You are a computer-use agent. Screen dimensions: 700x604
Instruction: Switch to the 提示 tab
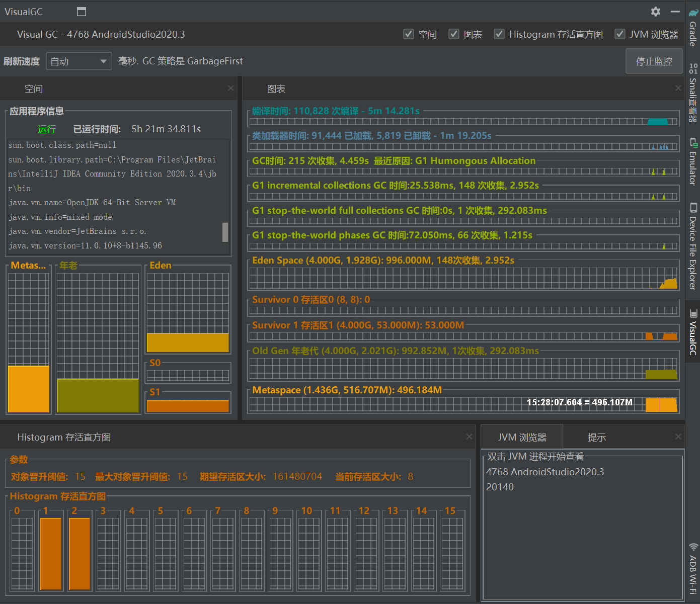[596, 438]
